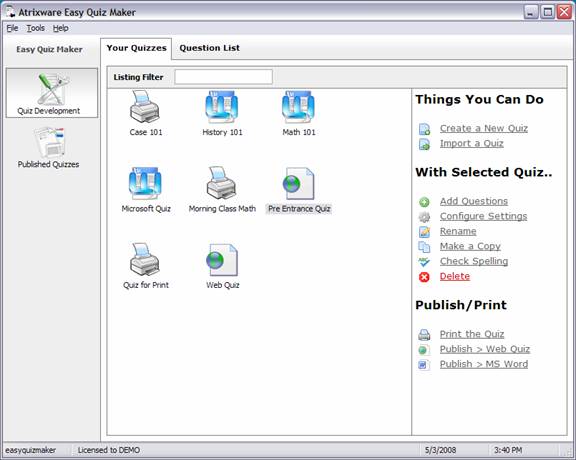Open the Help menu
Screen dimensions: 576x460
(x=61, y=28)
